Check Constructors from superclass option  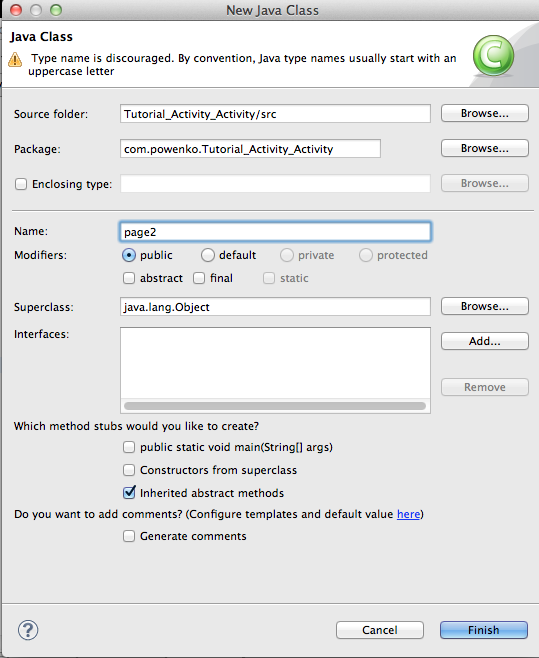[x=129, y=470]
